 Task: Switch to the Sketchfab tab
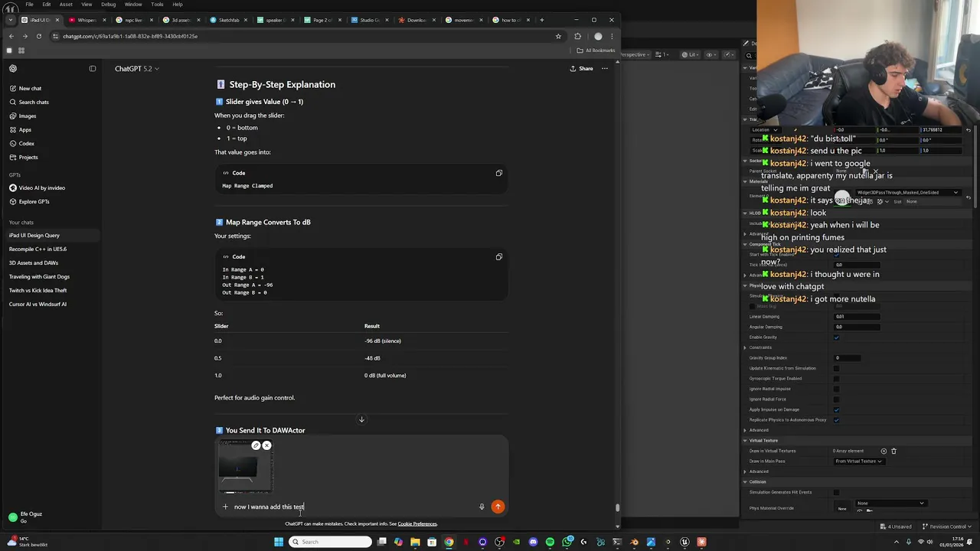click(x=229, y=20)
